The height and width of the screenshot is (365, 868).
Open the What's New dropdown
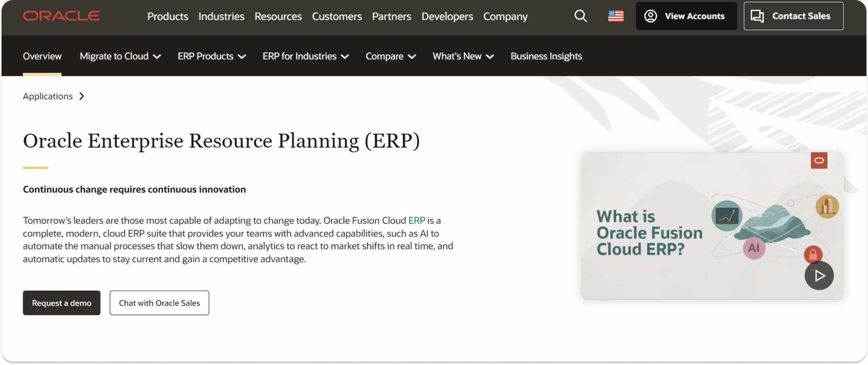coord(463,56)
